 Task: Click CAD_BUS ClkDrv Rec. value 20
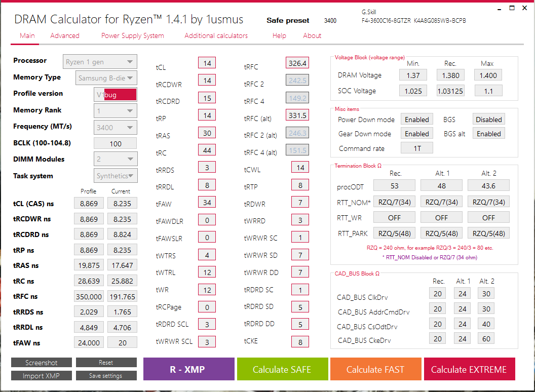click(x=437, y=293)
